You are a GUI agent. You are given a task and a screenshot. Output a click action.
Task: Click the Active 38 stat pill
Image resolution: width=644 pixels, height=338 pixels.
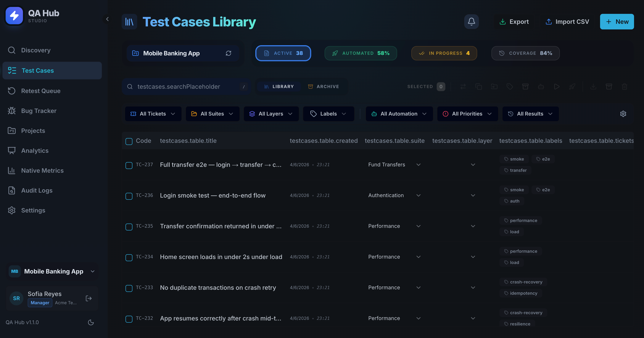[x=283, y=53]
